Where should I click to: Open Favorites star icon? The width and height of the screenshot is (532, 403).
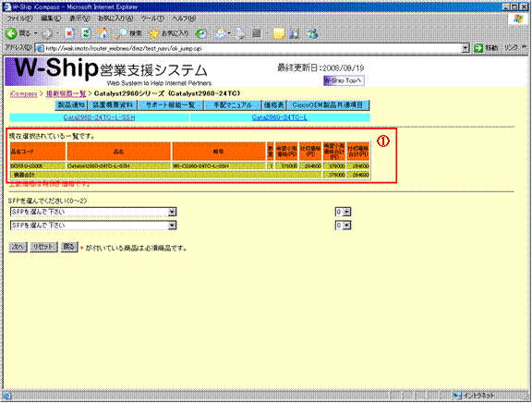[x=153, y=33]
